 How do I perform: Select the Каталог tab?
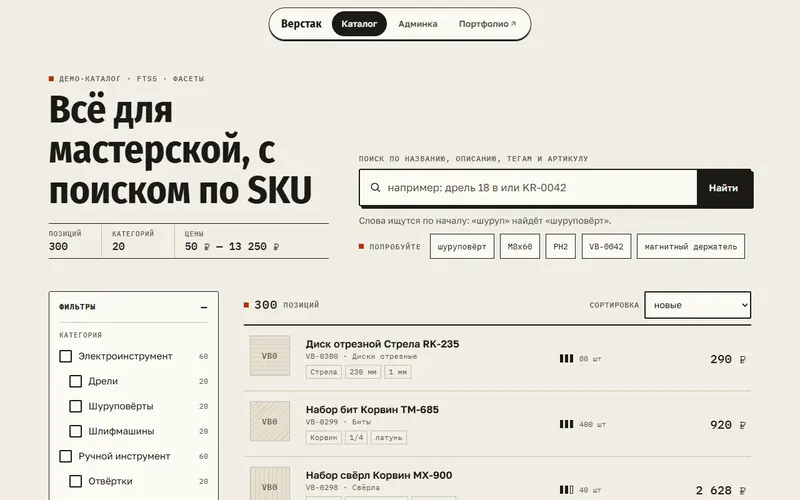click(x=359, y=24)
